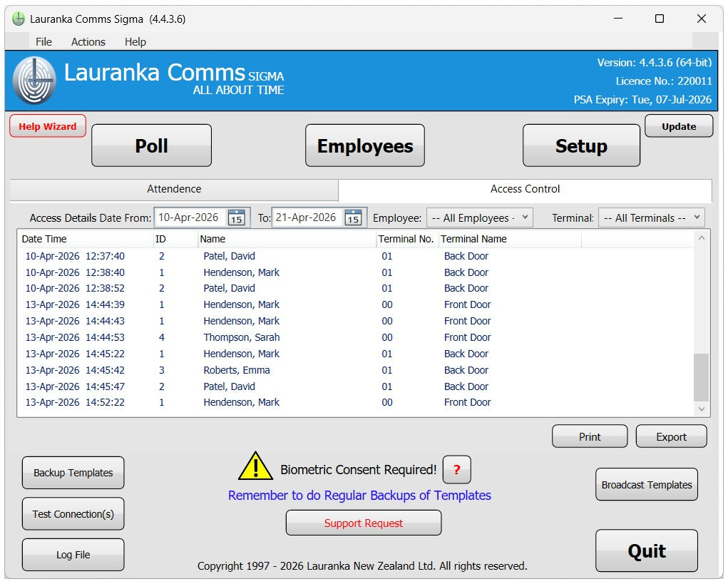Screen dimensions: 728x584
Task: Open the Log File
Action: [x=73, y=555]
